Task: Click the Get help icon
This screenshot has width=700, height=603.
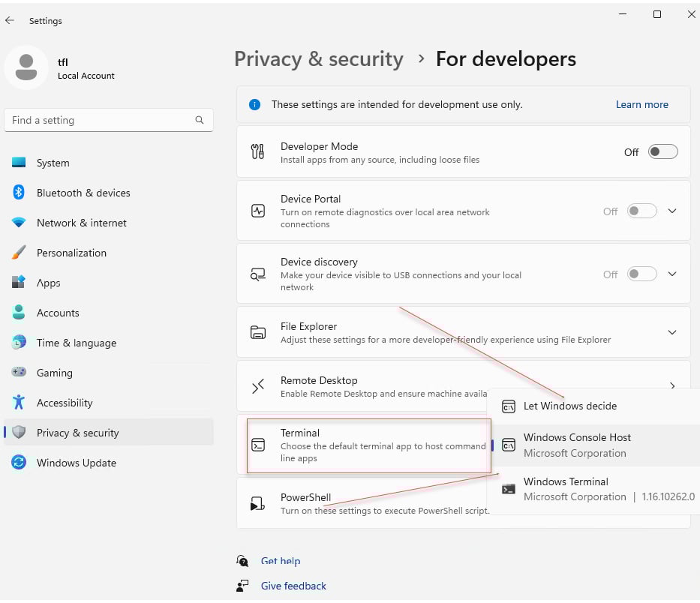Action: coord(242,560)
